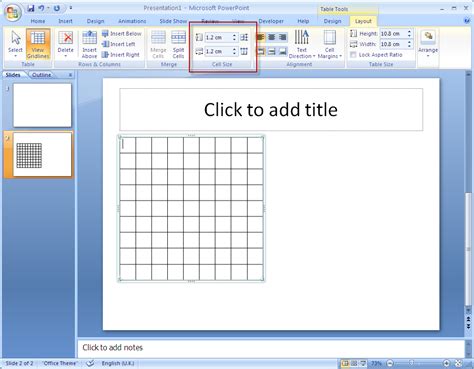The width and height of the screenshot is (474, 369).
Task: Click the Zoom In plus button
Action: (x=446, y=363)
